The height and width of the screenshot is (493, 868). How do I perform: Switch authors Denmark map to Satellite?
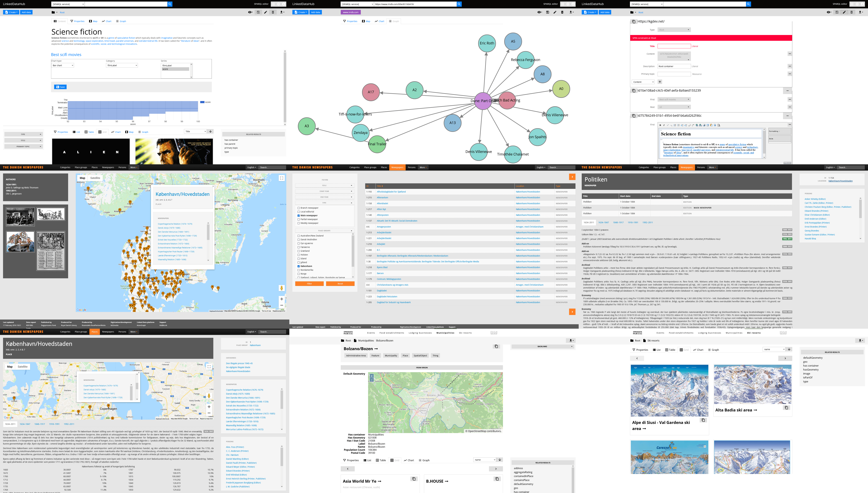point(95,178)
